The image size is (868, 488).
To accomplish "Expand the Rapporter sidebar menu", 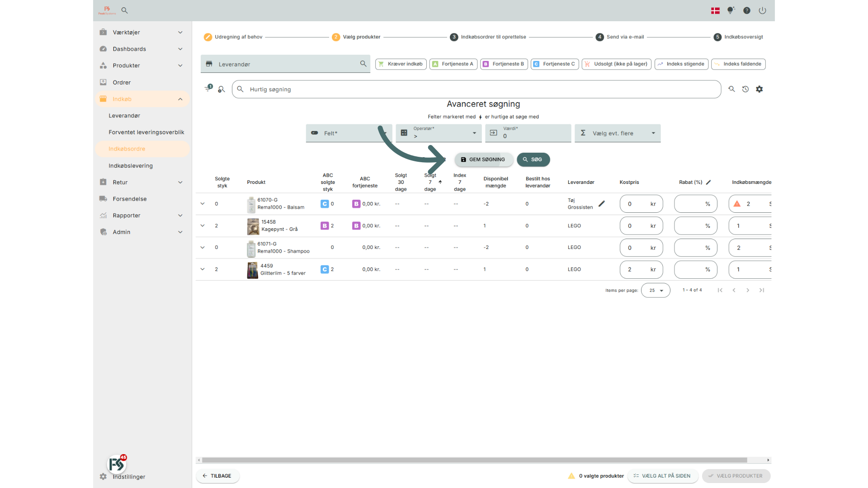I will [142, 216].
